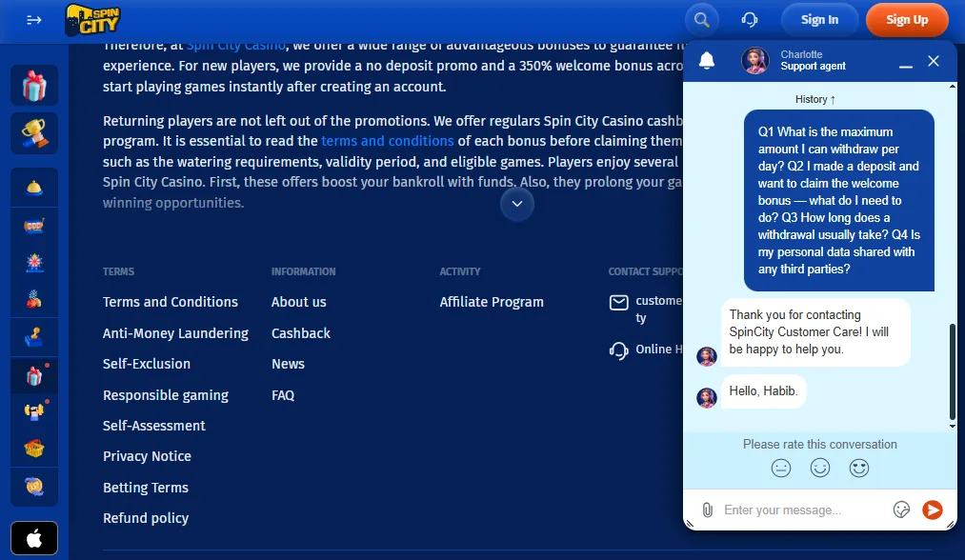The image size is (965, 560).
Task: Open the Responsible gaming page
Action: click(x=166, y=395)
